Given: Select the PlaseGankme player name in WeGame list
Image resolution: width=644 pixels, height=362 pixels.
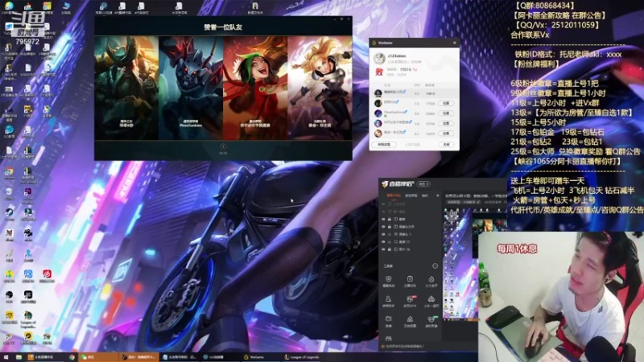Looking at the screenshot, I should click(x=394, y=112).
